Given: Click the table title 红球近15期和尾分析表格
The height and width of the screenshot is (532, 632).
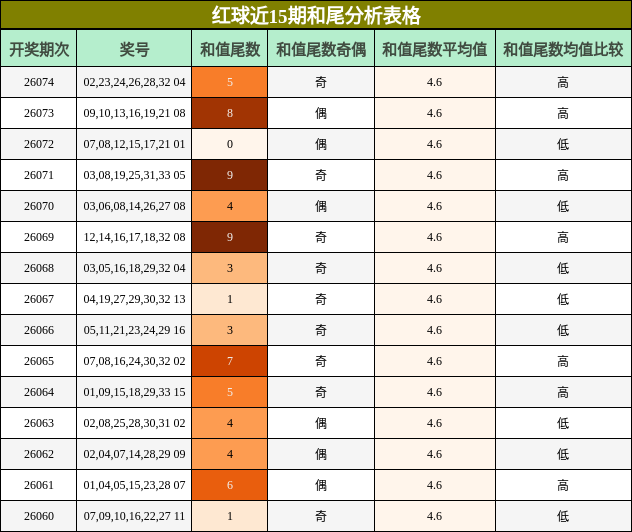Looking at the screenshot, I should pos(316,15).
